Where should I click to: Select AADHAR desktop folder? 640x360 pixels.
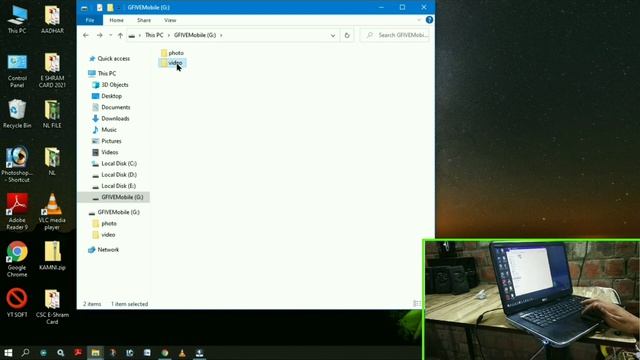click(x=52, y=20)
